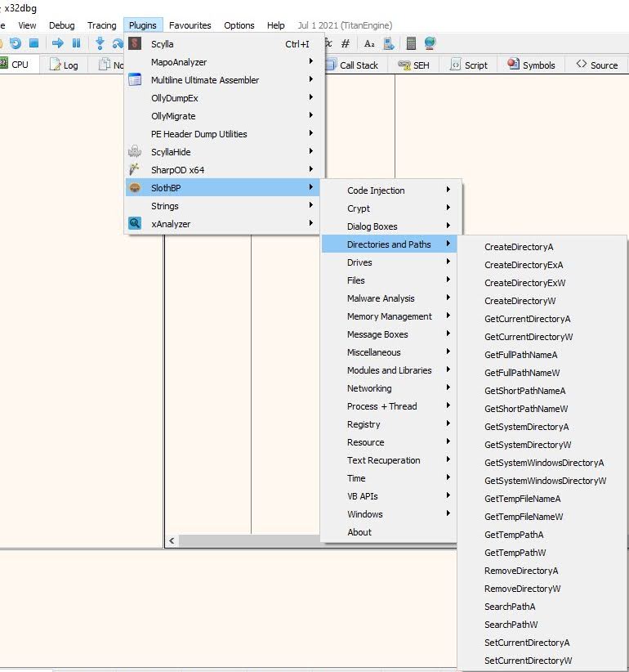Image resolution: width=629 pixels, height=672 pixels.
Task: Select the OllyMigrate plugin entry
Action: 222,116
